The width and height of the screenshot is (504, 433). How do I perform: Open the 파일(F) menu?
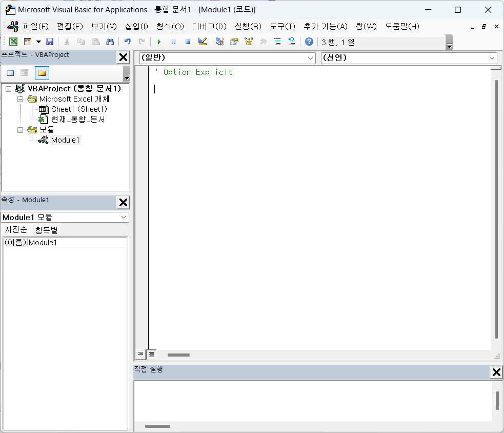click(x=36, y=26)
